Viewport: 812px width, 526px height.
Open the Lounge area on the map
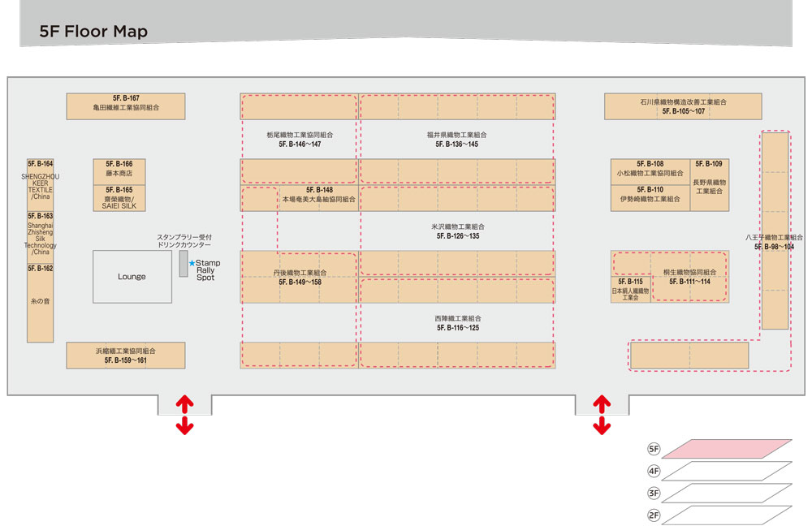pyautogui.click(x=132, y=276)
